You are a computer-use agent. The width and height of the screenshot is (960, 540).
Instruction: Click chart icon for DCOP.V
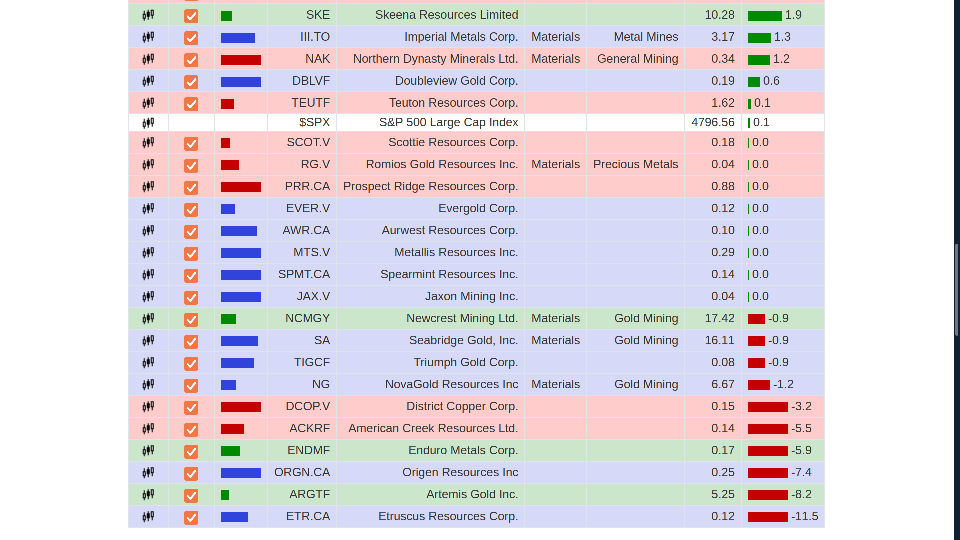pos(148,407)
